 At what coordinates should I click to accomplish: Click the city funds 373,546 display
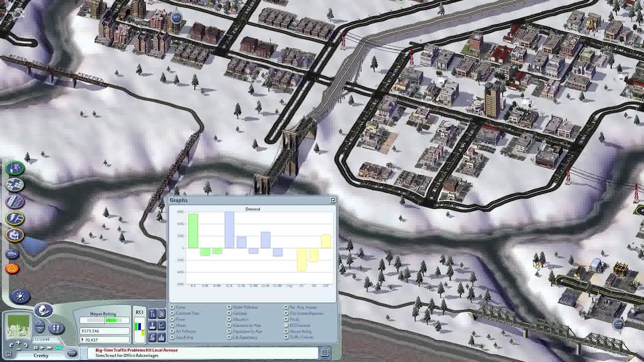pos(105,331)
